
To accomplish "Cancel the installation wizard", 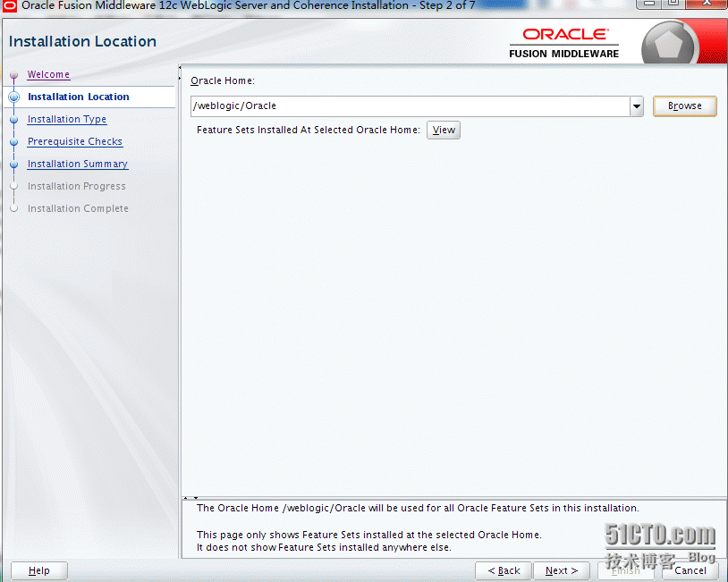I will [x=690, y=570].
